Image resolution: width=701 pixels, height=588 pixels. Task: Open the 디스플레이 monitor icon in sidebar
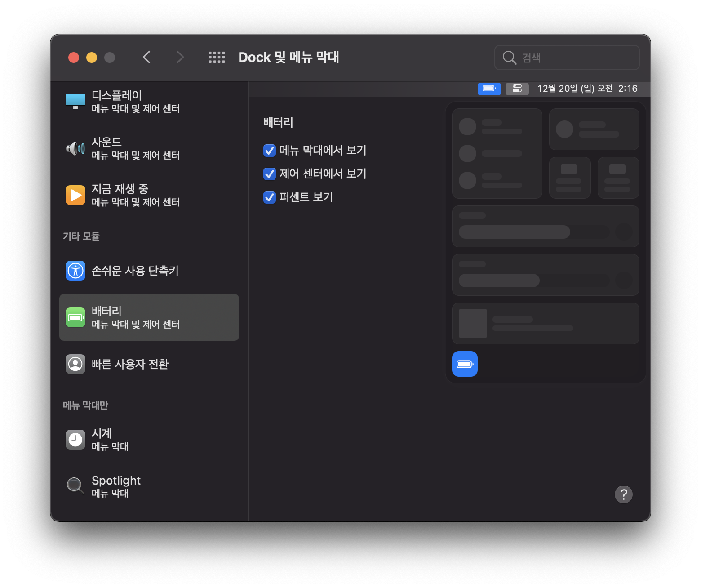click(x=75, y=102)
